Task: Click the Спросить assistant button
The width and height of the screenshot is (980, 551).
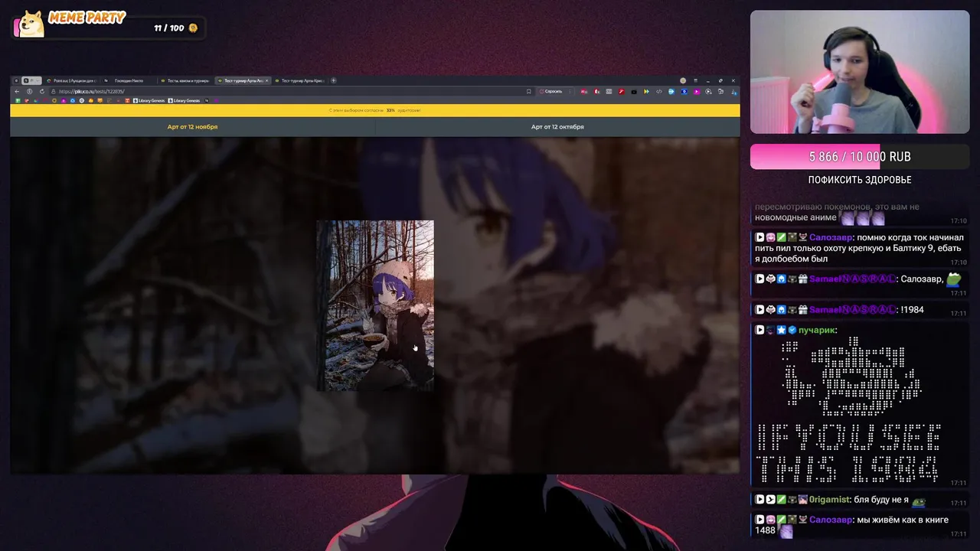Action: [x=551, y=92]
